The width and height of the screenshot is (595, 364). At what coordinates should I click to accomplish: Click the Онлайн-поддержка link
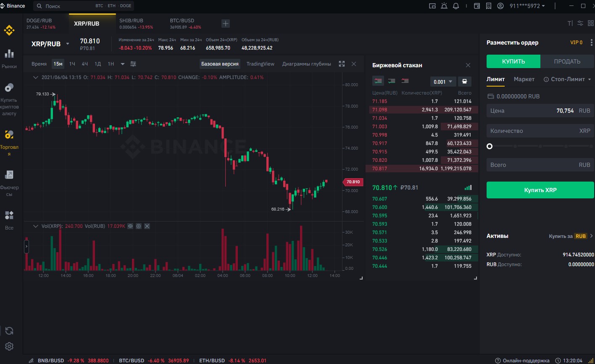(526, 361)
